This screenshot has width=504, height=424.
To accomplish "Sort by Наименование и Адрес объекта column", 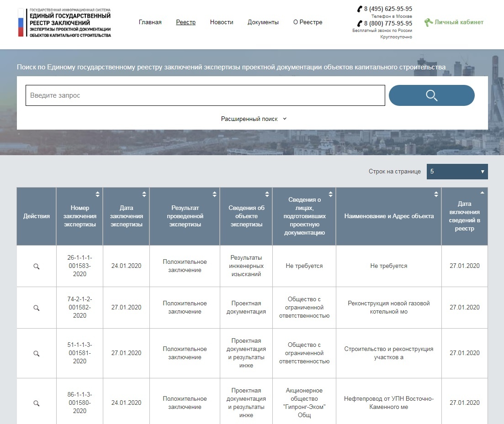I will coord(436,194).
